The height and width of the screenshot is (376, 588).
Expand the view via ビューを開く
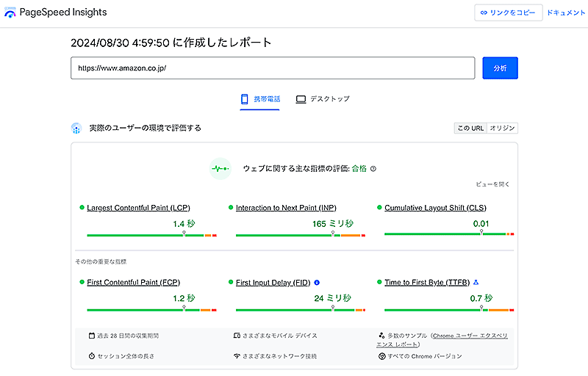[x=492, y=184]
